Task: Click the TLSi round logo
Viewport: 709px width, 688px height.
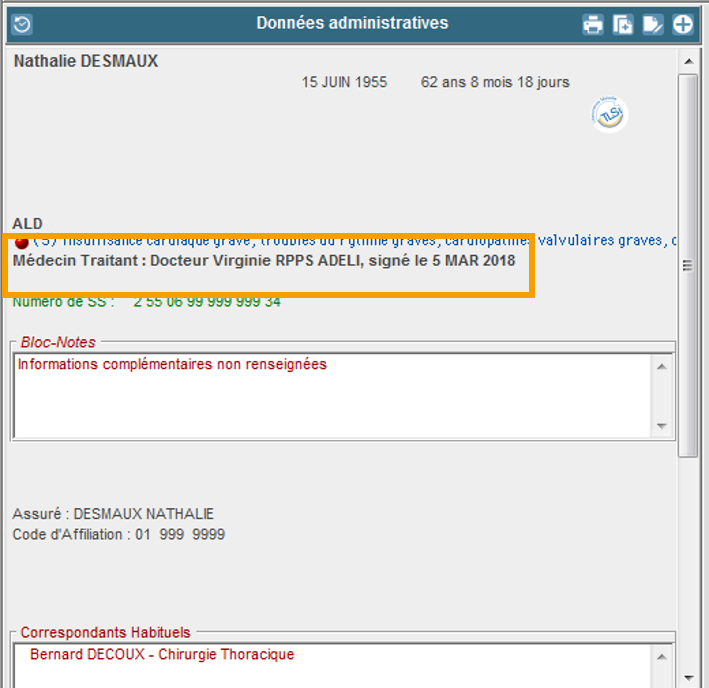Action: [x=608, y=114]
